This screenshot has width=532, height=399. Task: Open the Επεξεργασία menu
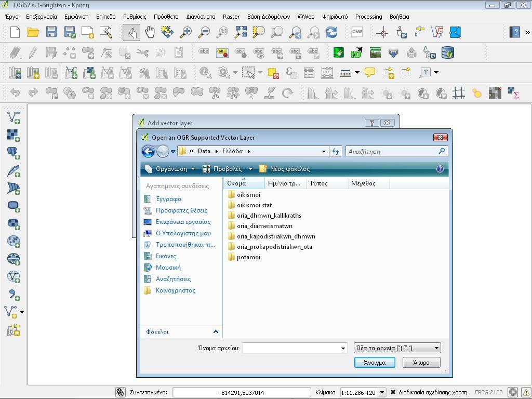pyautogui.click(x=42, y=17)
